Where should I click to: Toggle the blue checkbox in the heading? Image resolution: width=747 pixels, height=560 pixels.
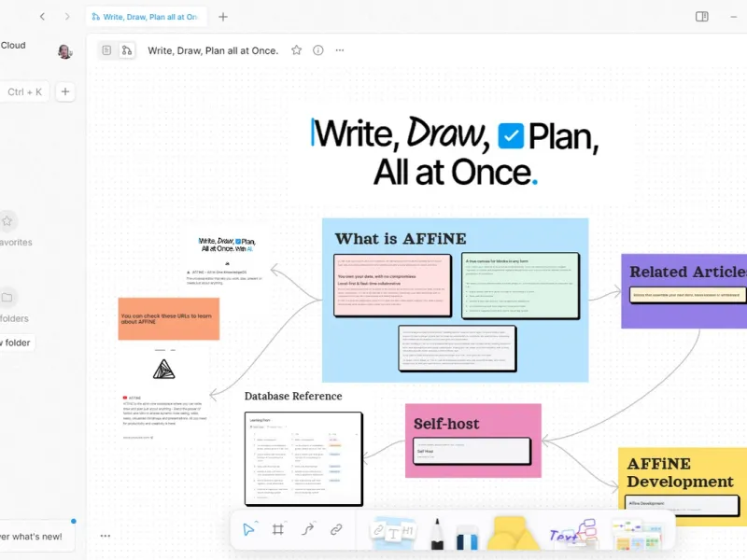tap(511, 136)
